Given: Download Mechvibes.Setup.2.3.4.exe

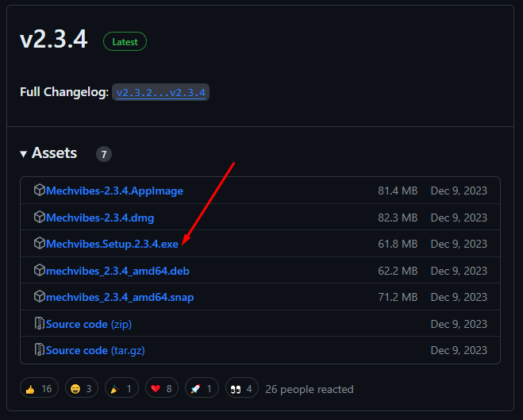Looking at the screenshot, I should 112,244.
